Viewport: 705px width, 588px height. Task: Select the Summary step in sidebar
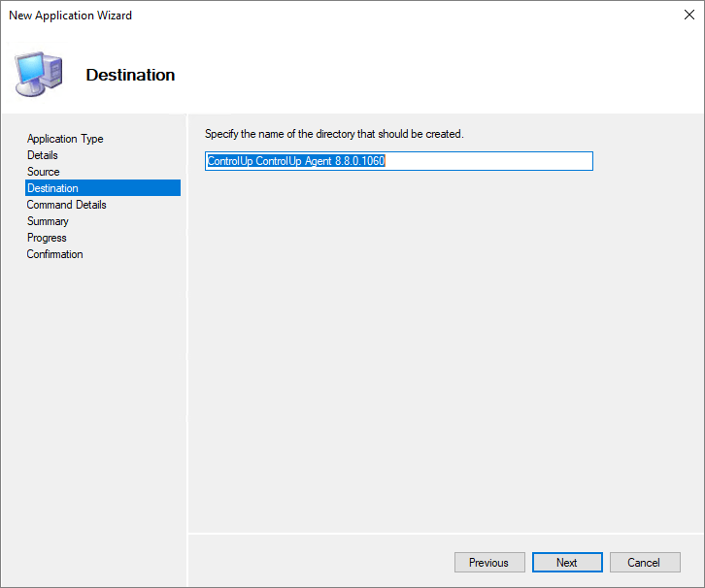click(x=48, y=221)
